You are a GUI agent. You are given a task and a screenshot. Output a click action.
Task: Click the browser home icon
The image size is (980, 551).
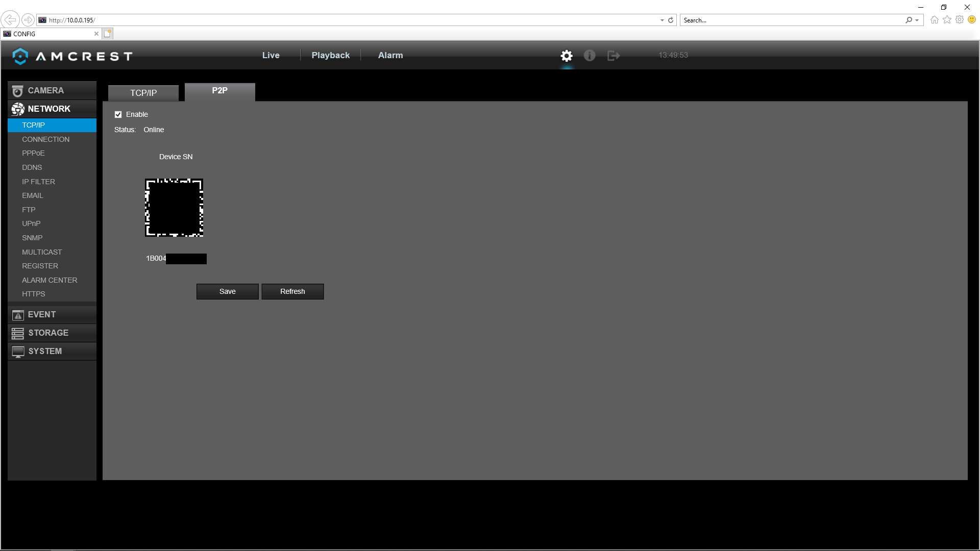tap(935, 20)
